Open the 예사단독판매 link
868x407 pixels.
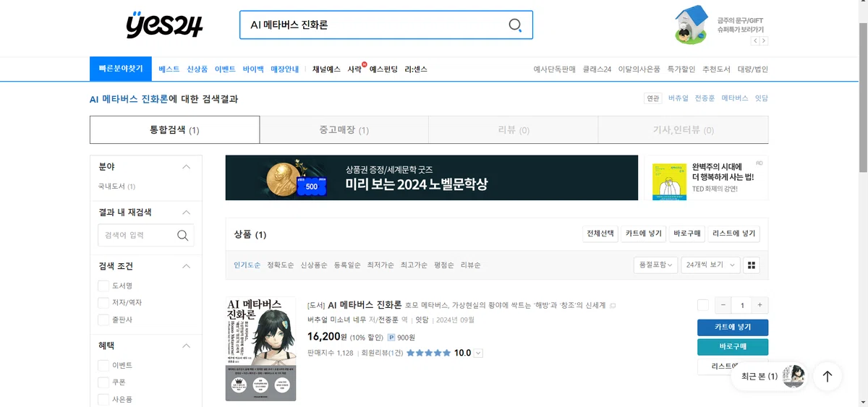pos(554,69)
